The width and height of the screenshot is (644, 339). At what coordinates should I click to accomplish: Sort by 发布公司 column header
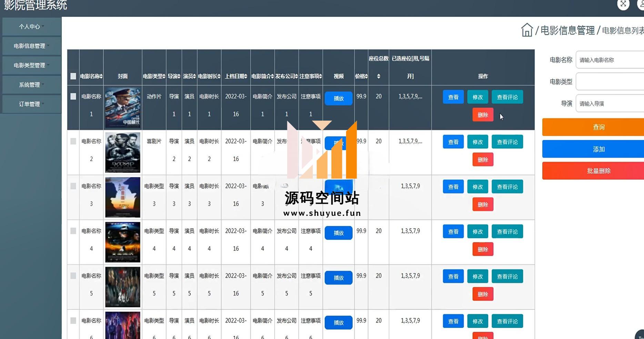tap(287, 76)
